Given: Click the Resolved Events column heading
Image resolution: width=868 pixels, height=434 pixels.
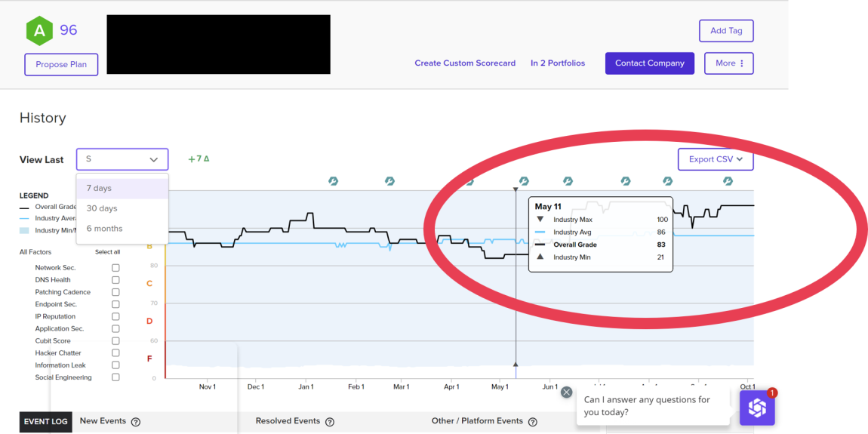Looking at the screenshot, I should click(x=288, y=420).
